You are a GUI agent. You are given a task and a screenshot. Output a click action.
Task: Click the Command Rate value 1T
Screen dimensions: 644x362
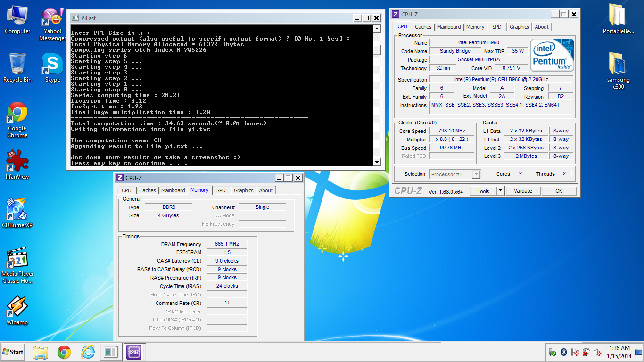(x=227, y=303)
